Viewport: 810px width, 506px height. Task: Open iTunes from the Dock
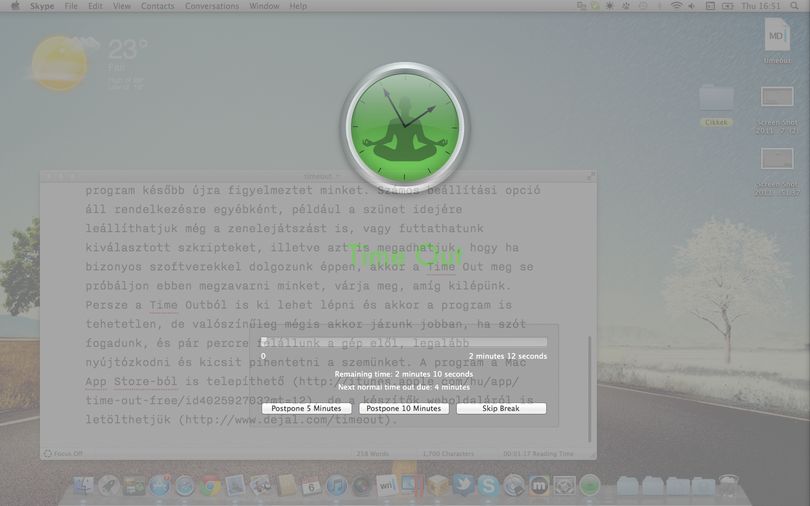(x=336, y=486)
